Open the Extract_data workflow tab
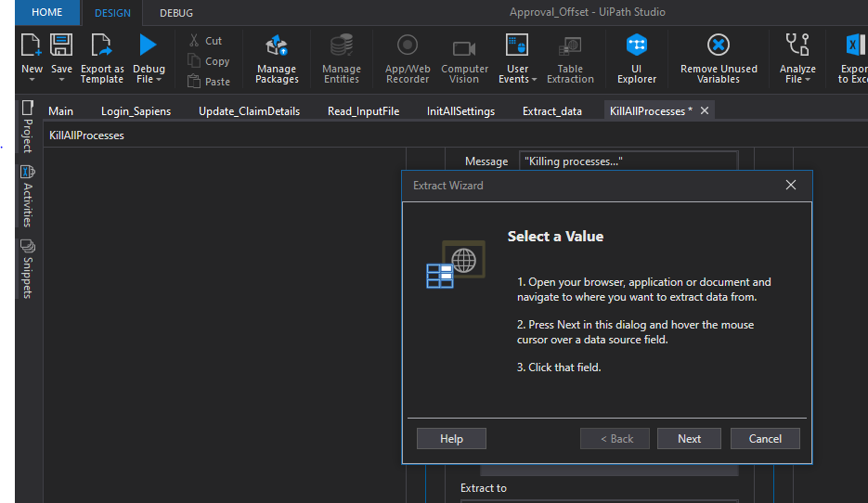 pos(552,110)
